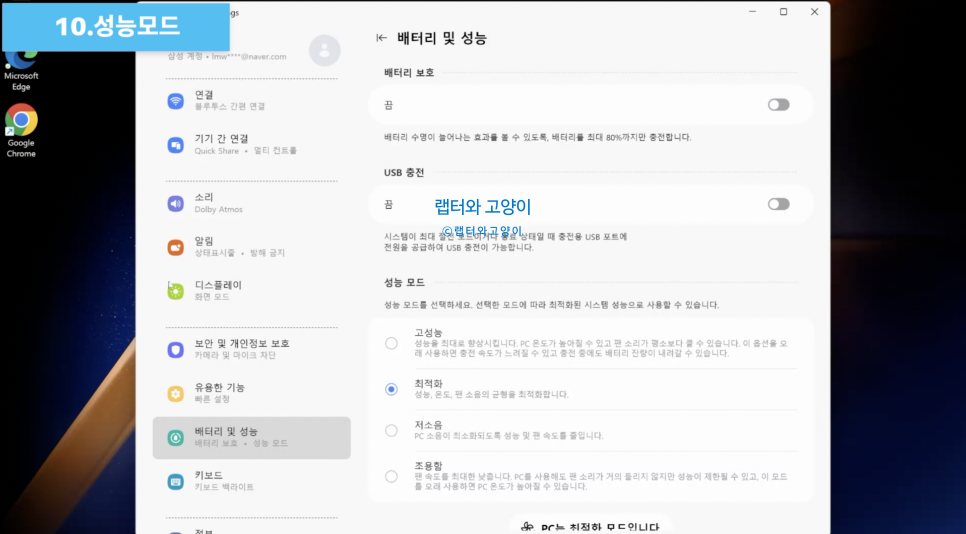Open the 알림 menu item
966x534 pixels.
251,248
